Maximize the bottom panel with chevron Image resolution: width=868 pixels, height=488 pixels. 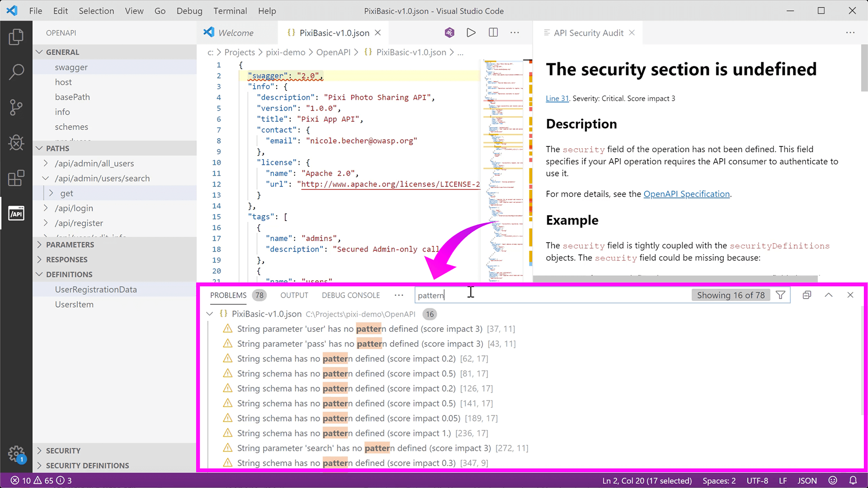point(829,295)
